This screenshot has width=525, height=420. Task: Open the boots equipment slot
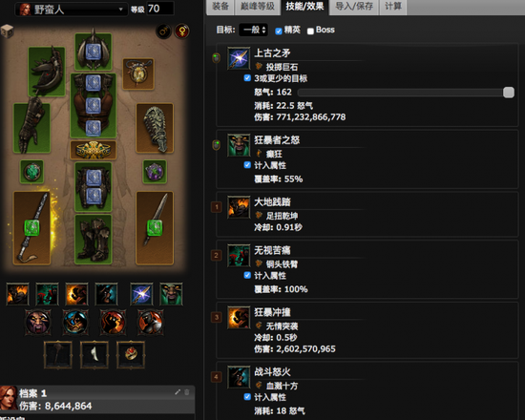coord(94,240)
